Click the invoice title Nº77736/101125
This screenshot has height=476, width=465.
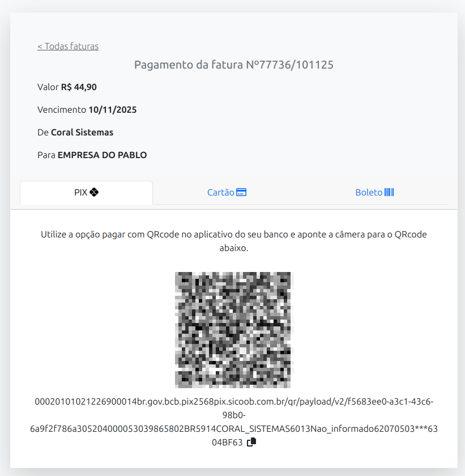click(x=289, y=65)
